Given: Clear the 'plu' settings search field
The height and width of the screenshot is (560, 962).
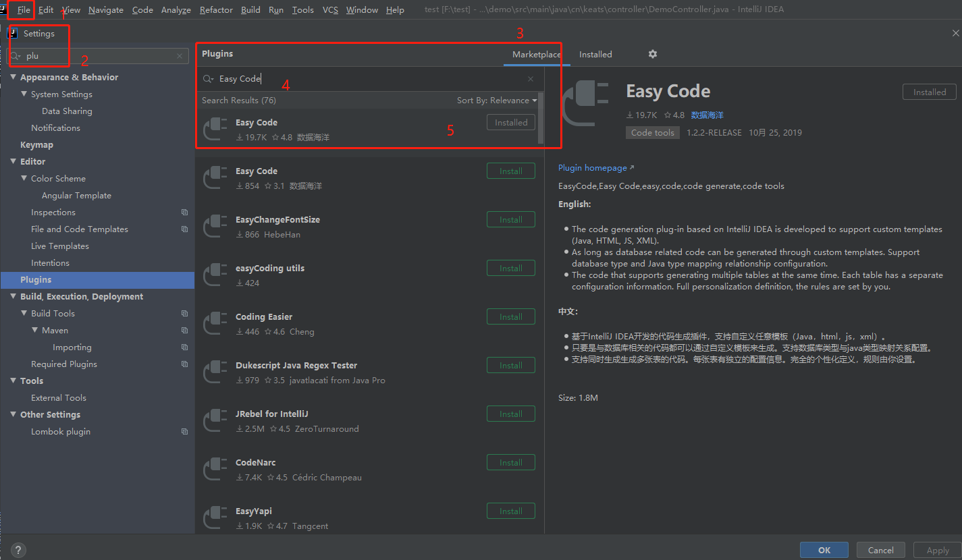Looking at the screenshot, I should (x=179, y=56).
